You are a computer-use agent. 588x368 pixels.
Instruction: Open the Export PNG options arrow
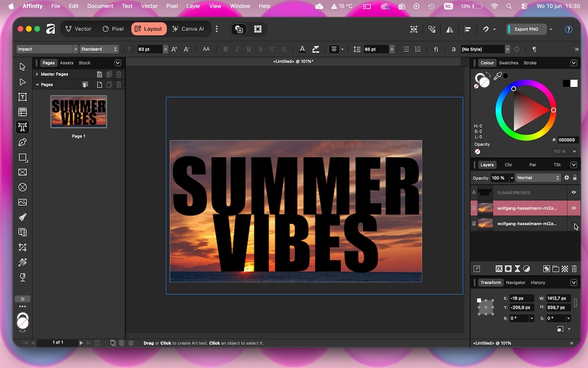(x=551, y=29)
